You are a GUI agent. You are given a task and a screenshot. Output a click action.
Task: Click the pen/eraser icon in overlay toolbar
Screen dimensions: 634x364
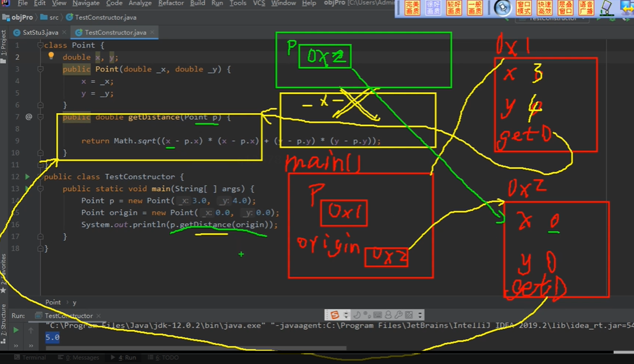(x=607, y=8)
